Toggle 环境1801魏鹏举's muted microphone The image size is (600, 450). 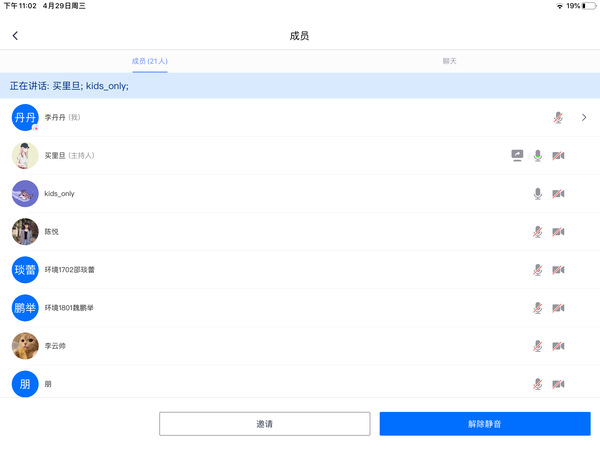538,308
